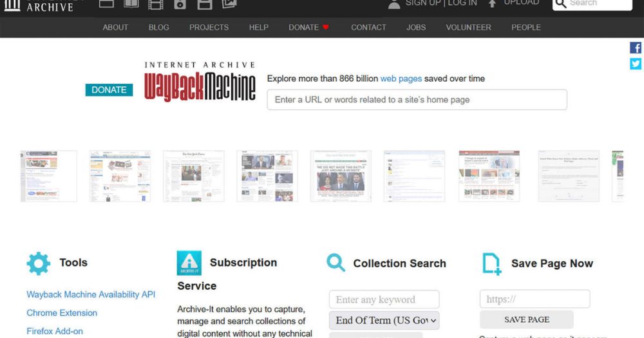Viewport: 644px width, 338px height.
Task: Select DONATE in navigation bar
Action: tap(303, 28)
